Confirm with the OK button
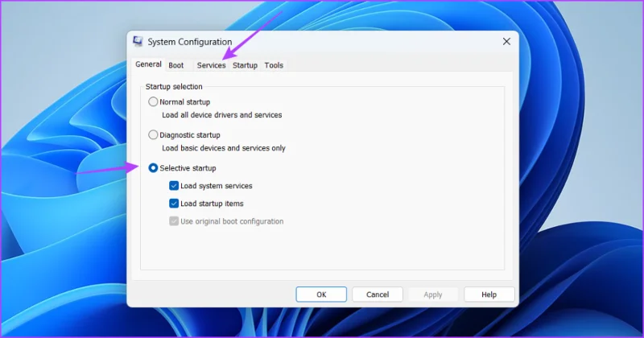Screen dimensions: 644x338 point(321,295)
